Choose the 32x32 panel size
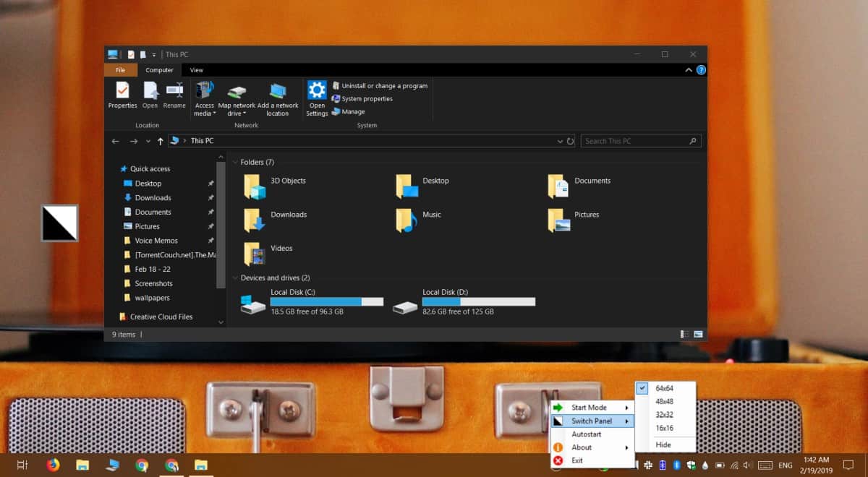Viewport: 868px width, 477px height. [x=665, y=415]
